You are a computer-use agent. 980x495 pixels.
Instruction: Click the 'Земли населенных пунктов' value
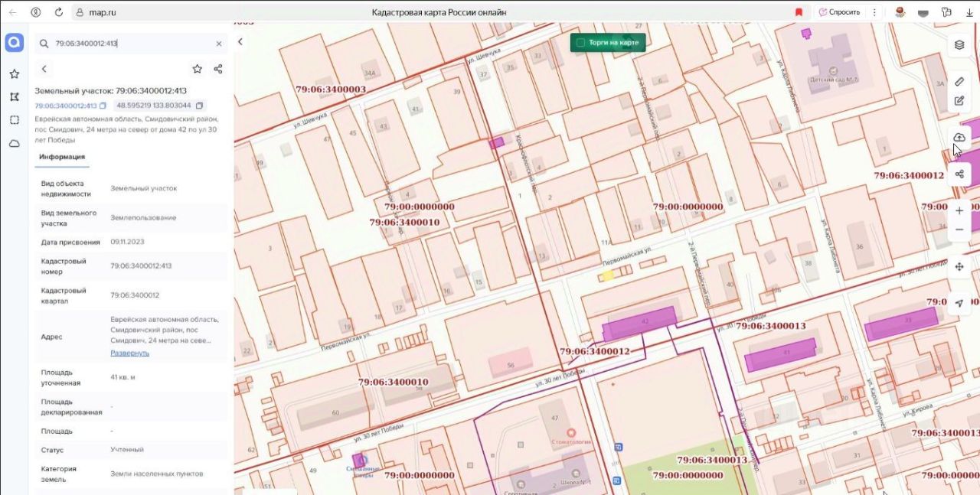tap(157, 474)
